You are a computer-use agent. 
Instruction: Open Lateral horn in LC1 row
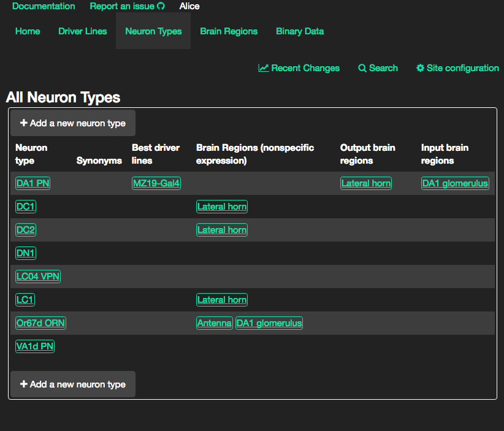click(x=222, y=300)
